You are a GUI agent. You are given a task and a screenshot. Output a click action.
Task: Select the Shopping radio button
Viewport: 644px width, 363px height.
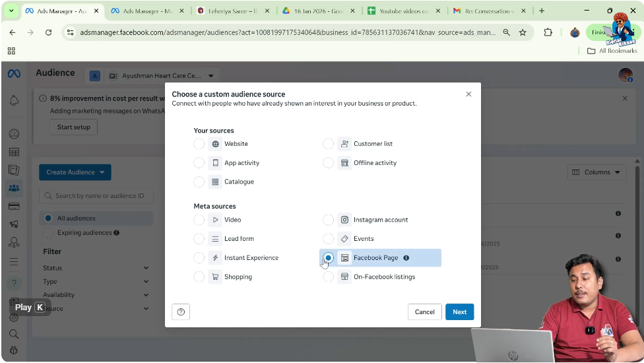(x=199, y=277)
